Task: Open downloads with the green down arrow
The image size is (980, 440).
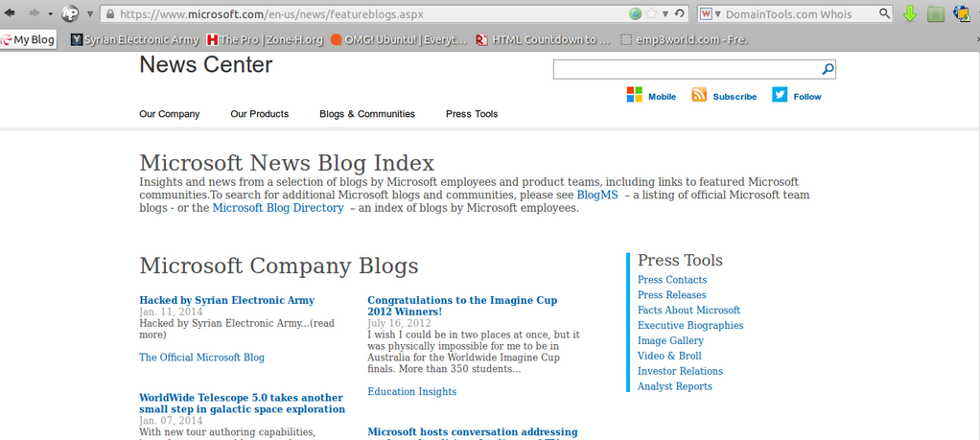Action: pos(910,13)
